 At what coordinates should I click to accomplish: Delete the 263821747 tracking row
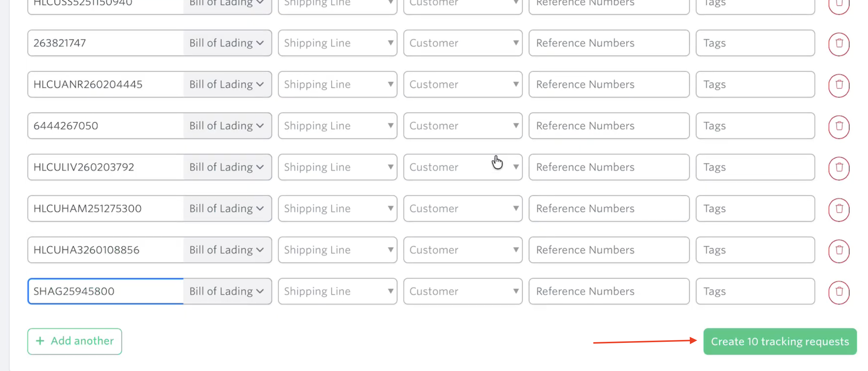point(839,44)
